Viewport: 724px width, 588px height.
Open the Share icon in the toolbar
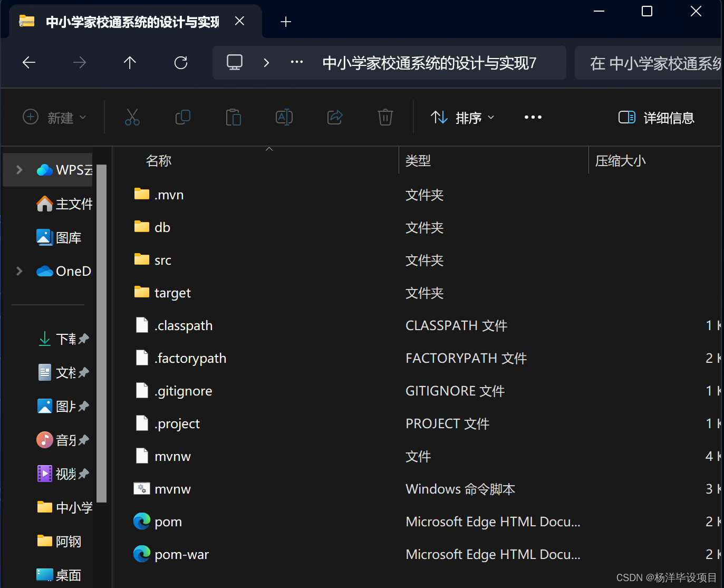point(335,117)
